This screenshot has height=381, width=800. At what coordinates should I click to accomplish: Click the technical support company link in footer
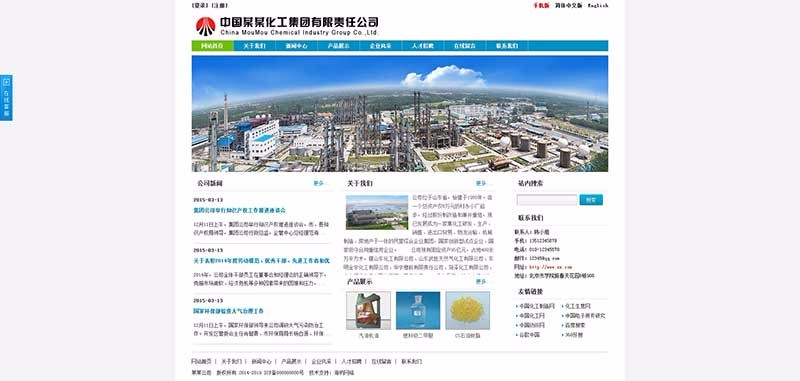coord(344,373)
